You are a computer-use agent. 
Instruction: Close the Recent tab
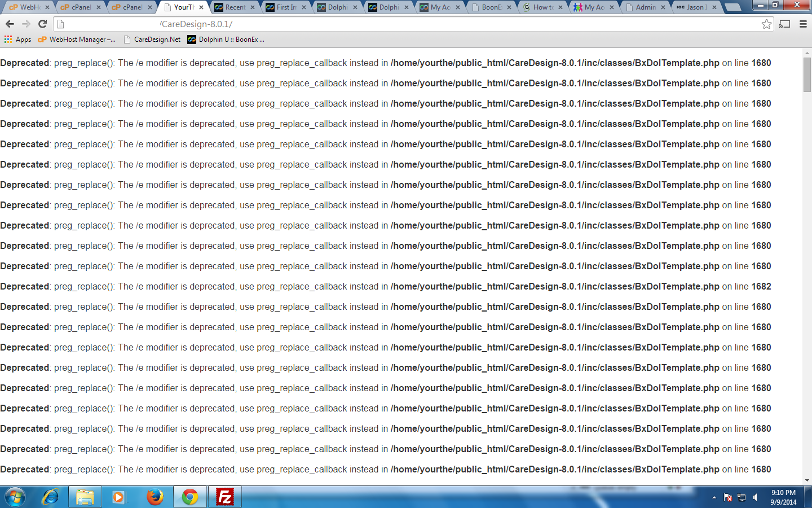(x=253, y=7)
